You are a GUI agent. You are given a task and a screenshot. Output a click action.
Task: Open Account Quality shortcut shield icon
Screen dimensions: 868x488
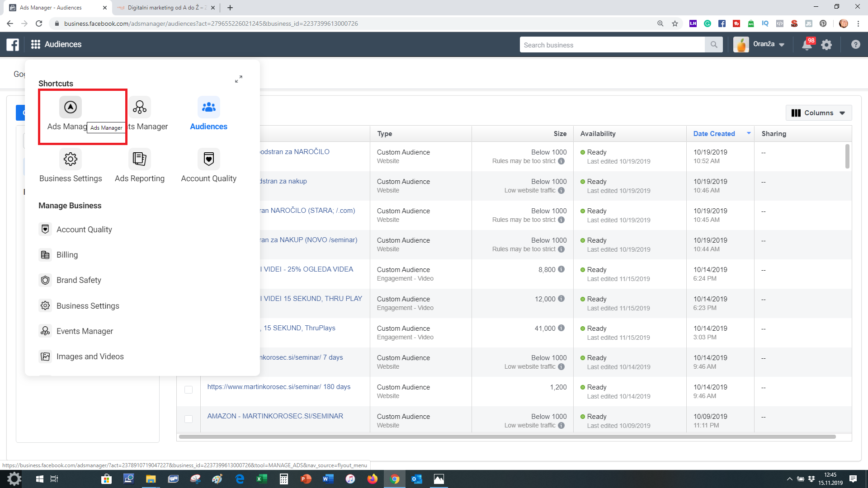[x=208, y=159]
